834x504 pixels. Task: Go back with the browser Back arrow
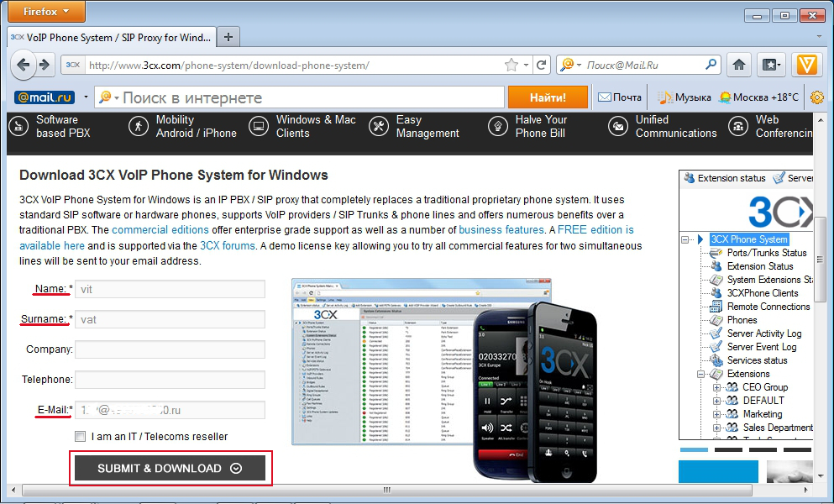tap(23, 65)
